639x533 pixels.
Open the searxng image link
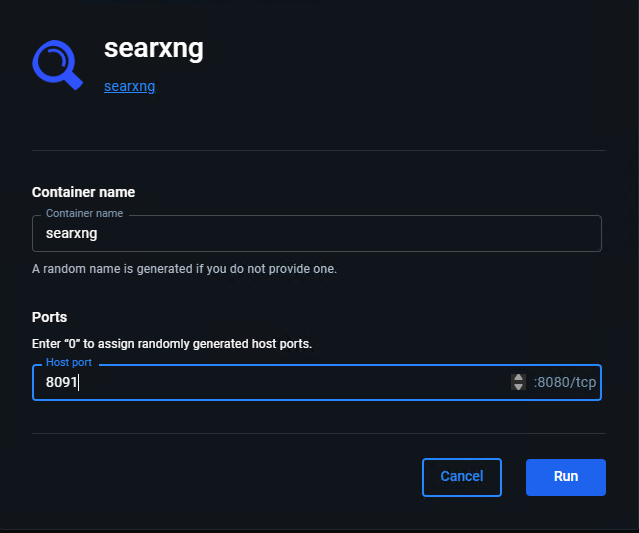pyautogui.click(x=129, y=87)
